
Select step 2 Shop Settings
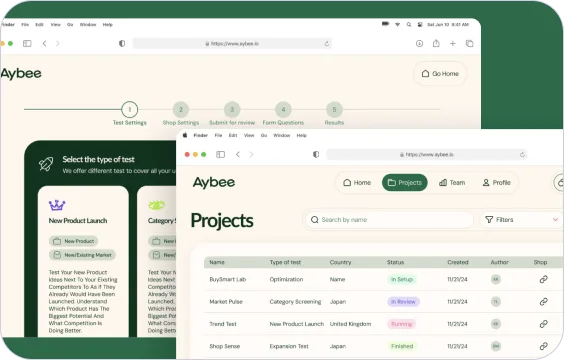coord(181,109)
